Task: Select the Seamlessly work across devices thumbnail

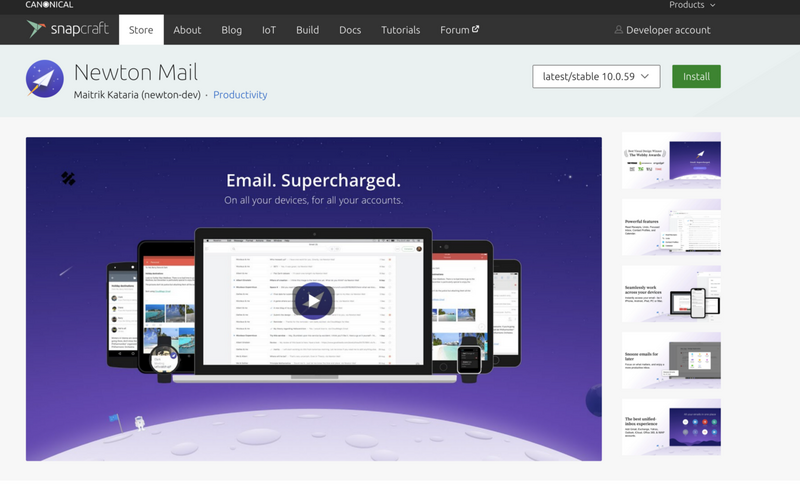Action: tap(671, 293)
